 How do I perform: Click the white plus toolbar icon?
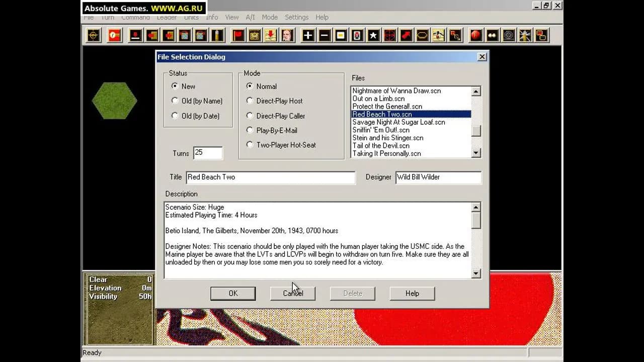pos(308,35)
